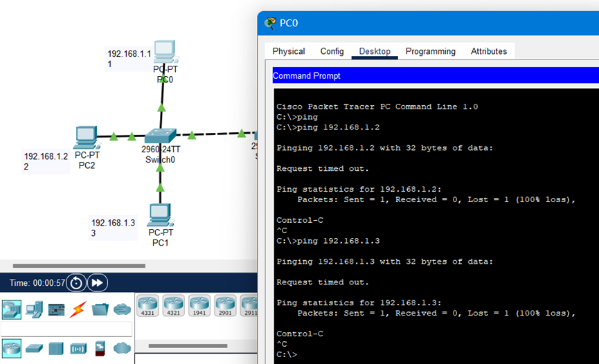Image resolution: width=599 pixels, height=364 pixels.
Task: Pick the 1941 router model
Action: [x=199, y=306]
